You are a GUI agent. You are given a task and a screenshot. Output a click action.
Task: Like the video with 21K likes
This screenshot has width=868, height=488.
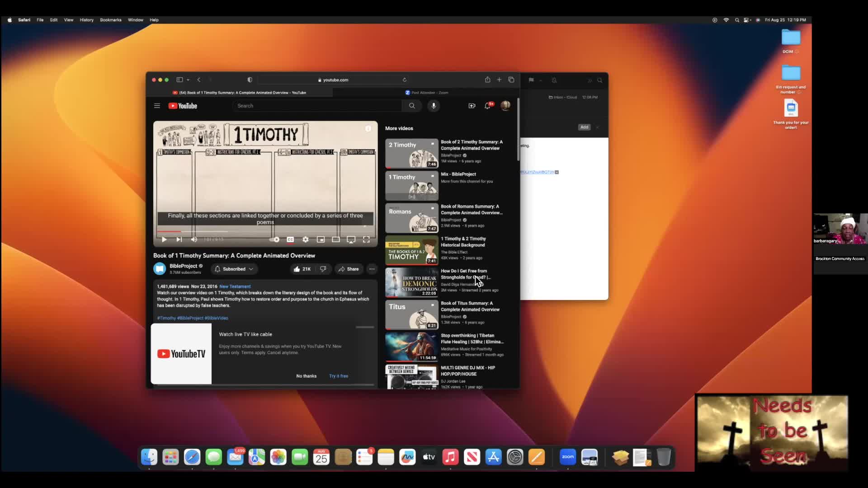302,269
